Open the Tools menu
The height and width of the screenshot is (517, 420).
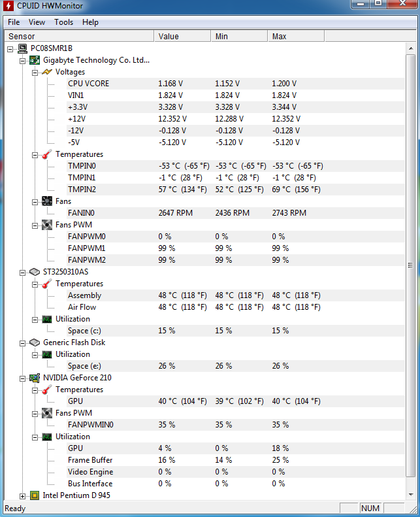coord(63,22)
